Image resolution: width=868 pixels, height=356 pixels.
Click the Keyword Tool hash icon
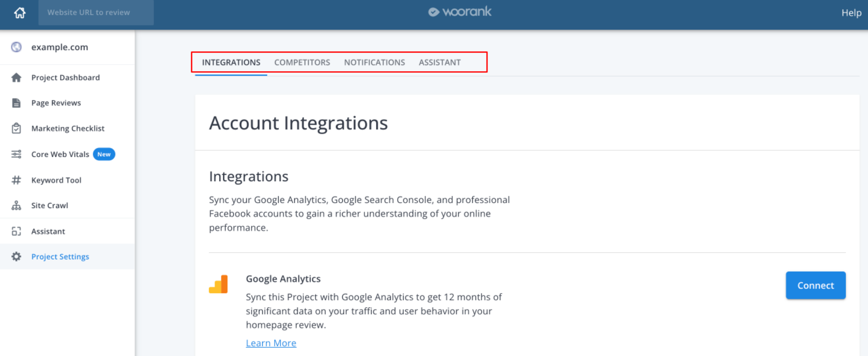[16, 180]
